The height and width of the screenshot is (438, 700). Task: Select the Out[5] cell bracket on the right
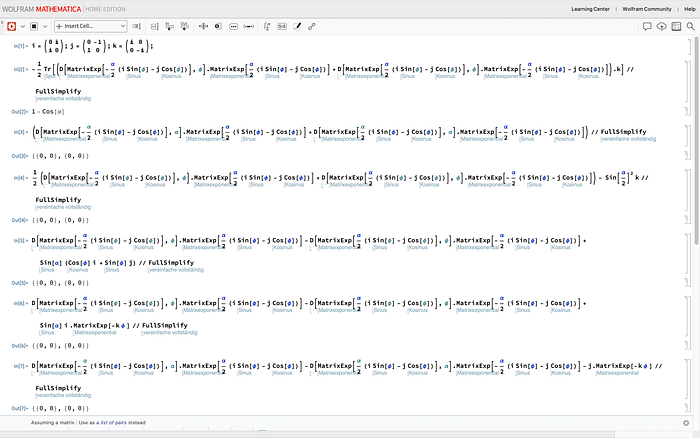point(686,283)
